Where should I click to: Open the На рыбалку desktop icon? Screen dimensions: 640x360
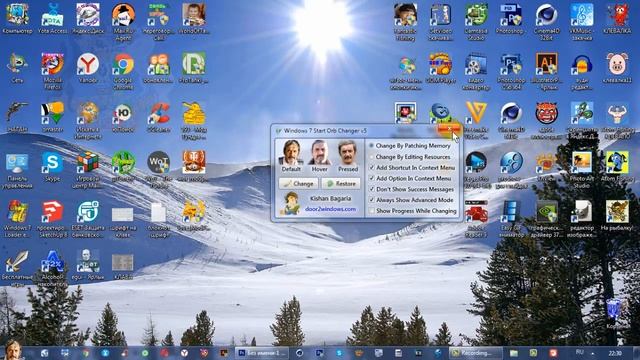617,215
